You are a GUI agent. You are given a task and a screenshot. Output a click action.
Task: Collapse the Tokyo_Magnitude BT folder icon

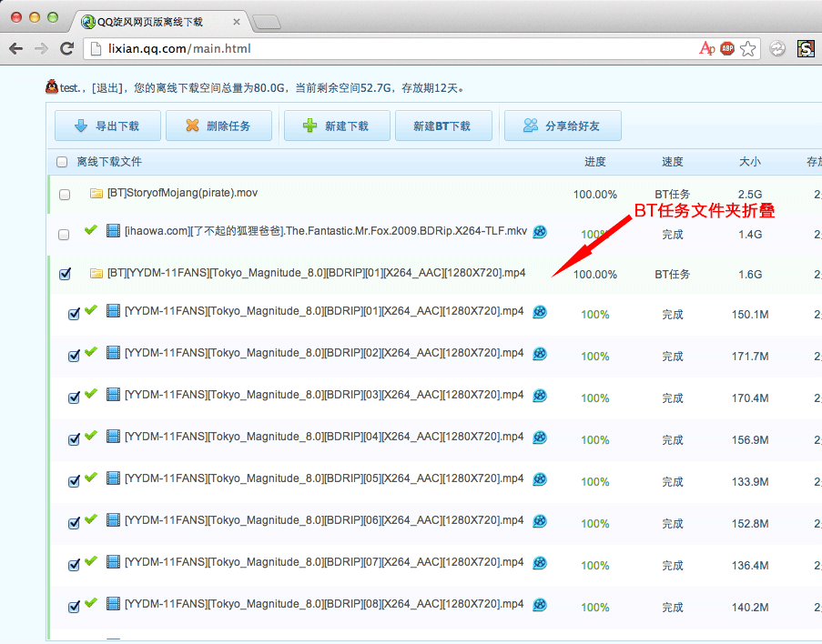click(96, 273)
